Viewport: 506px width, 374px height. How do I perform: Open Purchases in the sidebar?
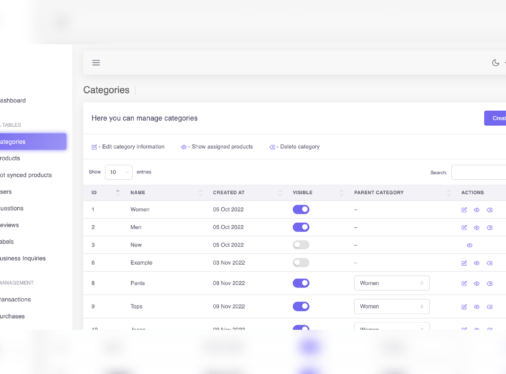click(x=12, y=316)
